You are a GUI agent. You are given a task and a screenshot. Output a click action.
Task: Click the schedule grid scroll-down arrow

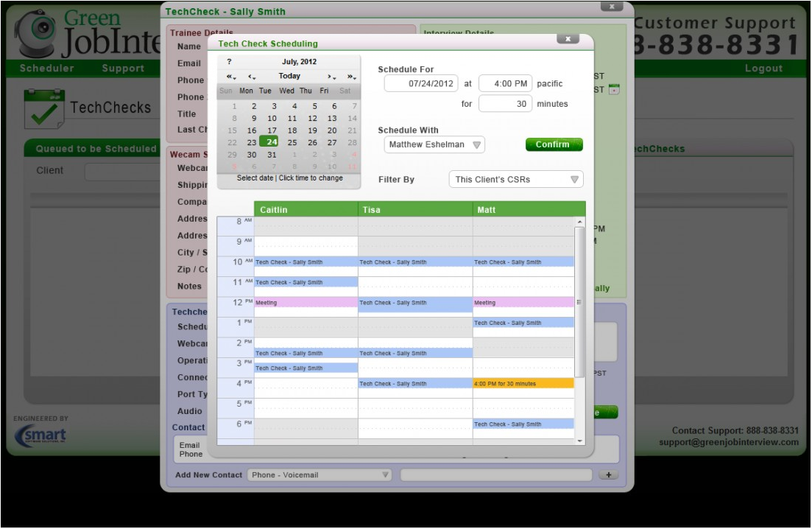tap(580, 441)
